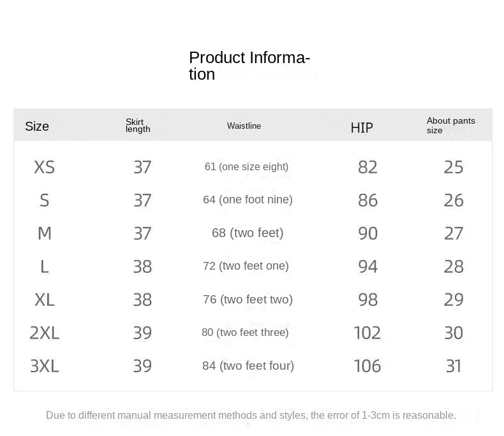Click the hip value 82
Image resolution: width=504 pixels, height=436 pixels.
[368, 167]
